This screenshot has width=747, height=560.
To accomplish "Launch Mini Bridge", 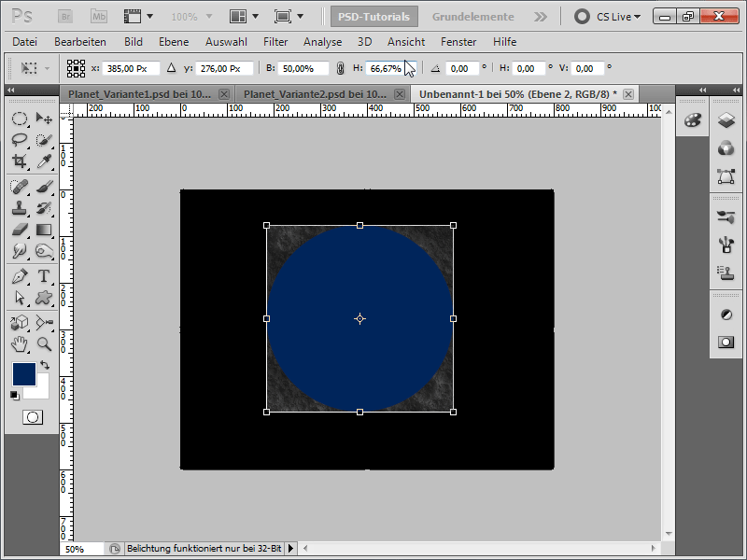I will tap(99, 17).
